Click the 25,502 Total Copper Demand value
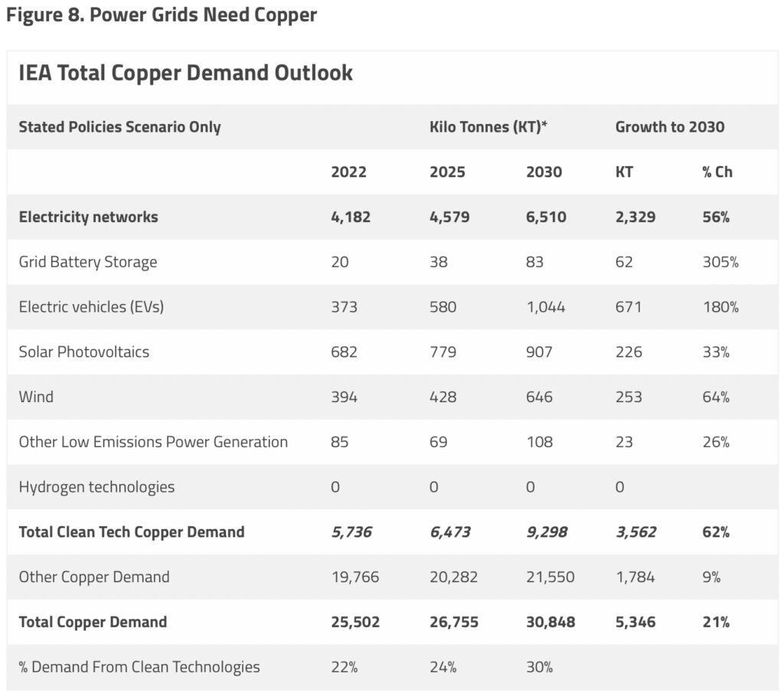The width and height of the screenshot is (784, 697). pos(355,622)
